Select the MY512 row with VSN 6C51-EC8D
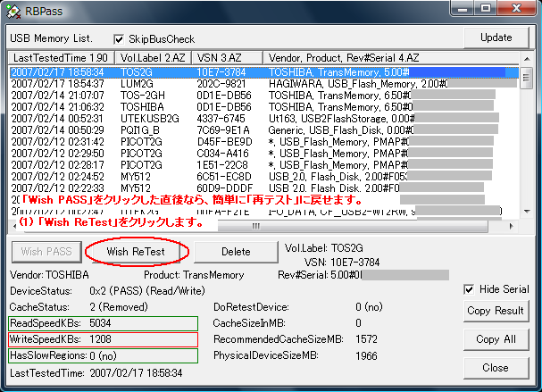The width and height of the screenshot is (542, 392). tap(264, 177)
